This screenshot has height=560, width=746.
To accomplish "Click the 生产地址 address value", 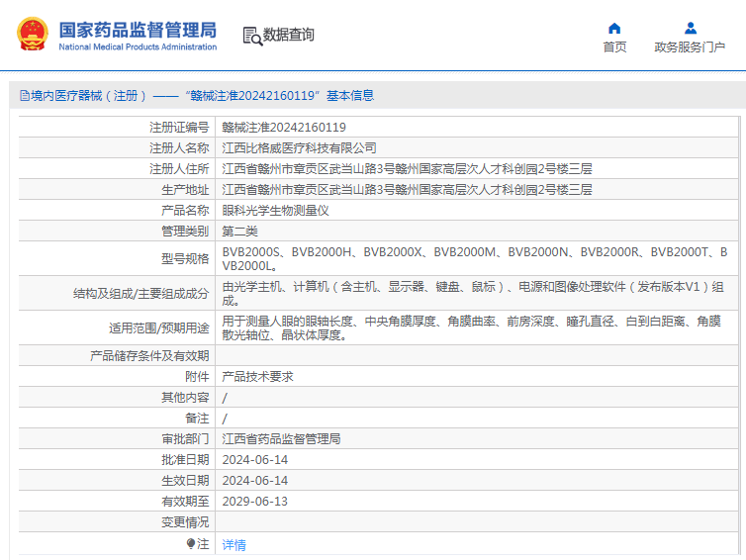I will click(407, 190).
